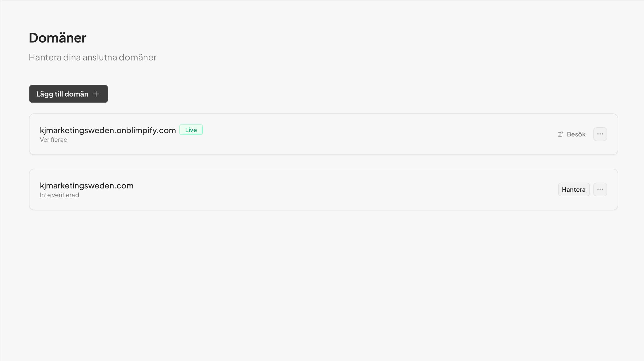Click the external-link icon beside Besök

tap(560, 134)
